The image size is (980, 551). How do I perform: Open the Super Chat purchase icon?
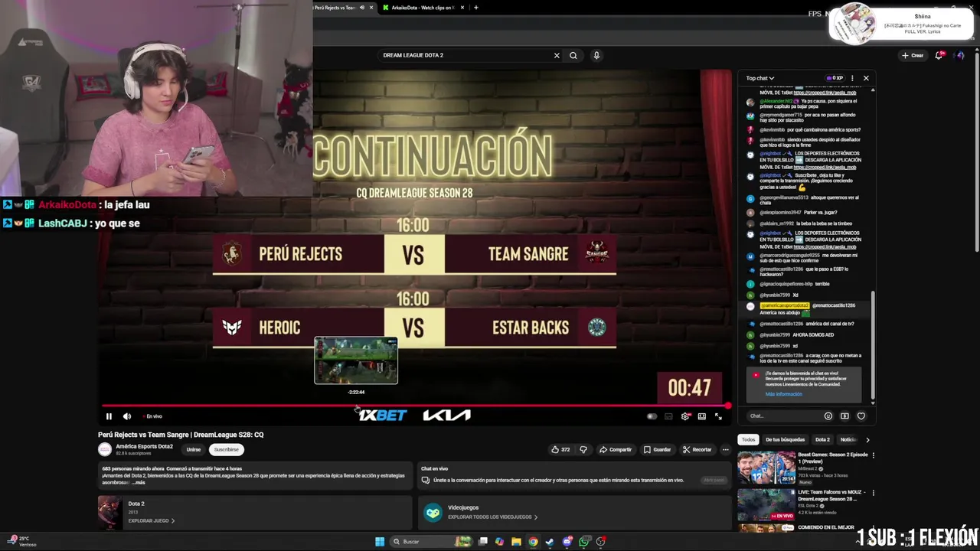[844, 416]
